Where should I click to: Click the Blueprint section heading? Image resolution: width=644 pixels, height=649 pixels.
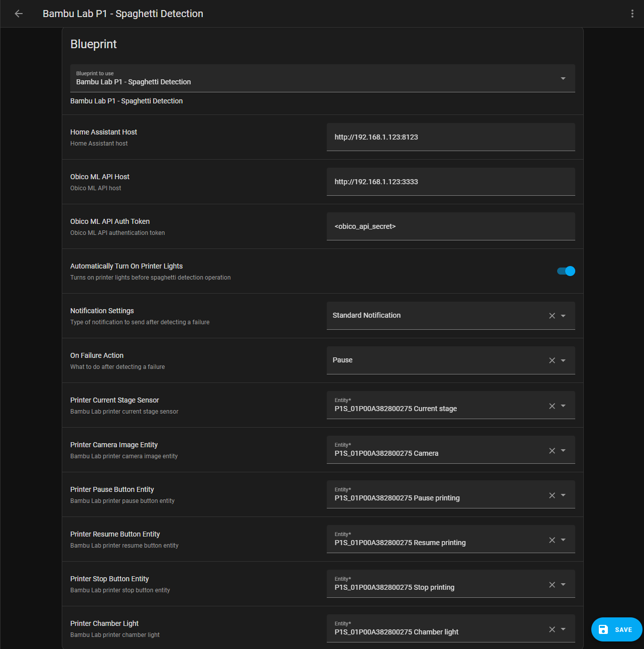point(93,44)
